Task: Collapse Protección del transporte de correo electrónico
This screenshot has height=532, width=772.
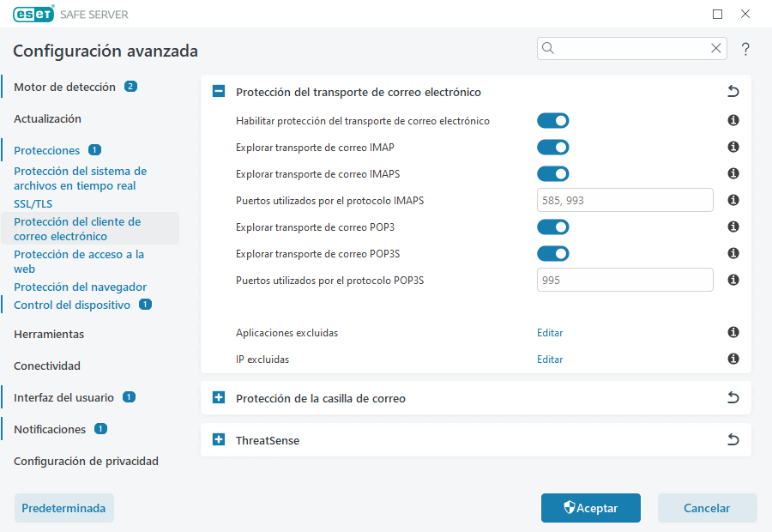Action: (x=218, y=91)
